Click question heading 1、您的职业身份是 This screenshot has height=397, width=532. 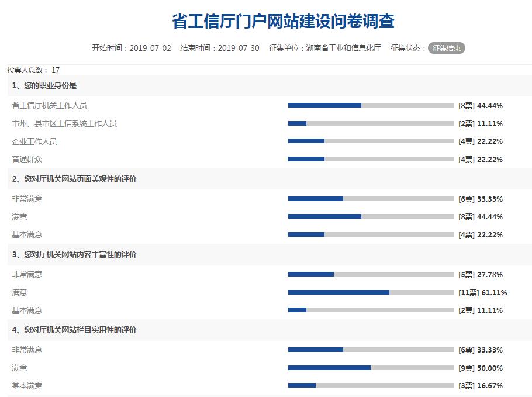tap(44, 85)
